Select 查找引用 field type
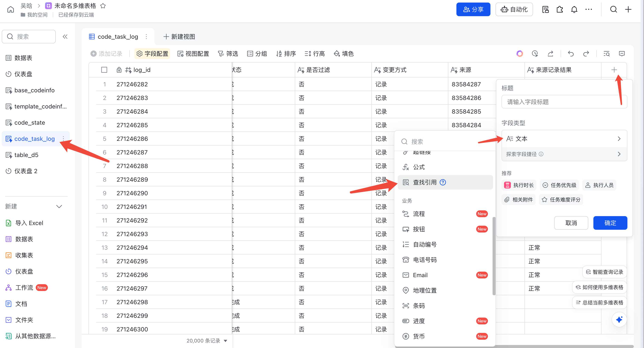The image size is (644, 348). (445, 182)
